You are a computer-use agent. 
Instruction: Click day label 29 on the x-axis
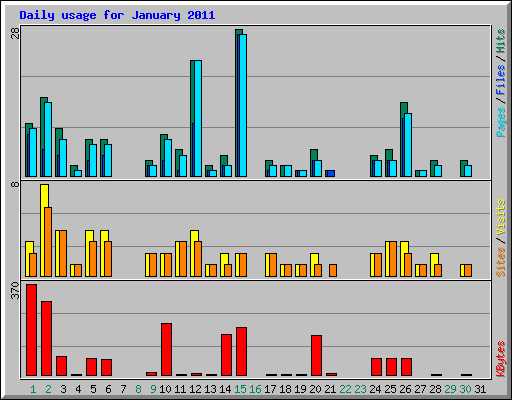[450, 389]
